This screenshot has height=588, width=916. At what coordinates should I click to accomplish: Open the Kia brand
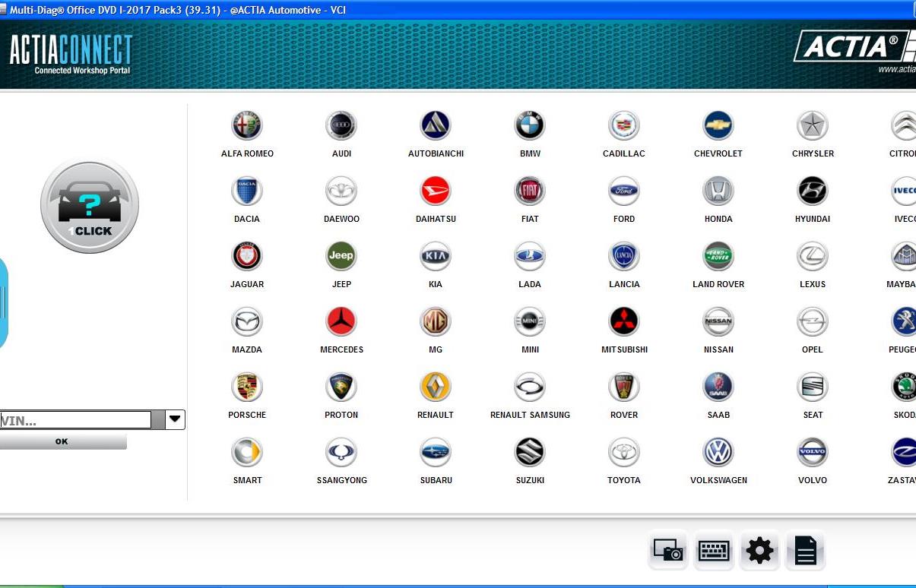(436, 256)
